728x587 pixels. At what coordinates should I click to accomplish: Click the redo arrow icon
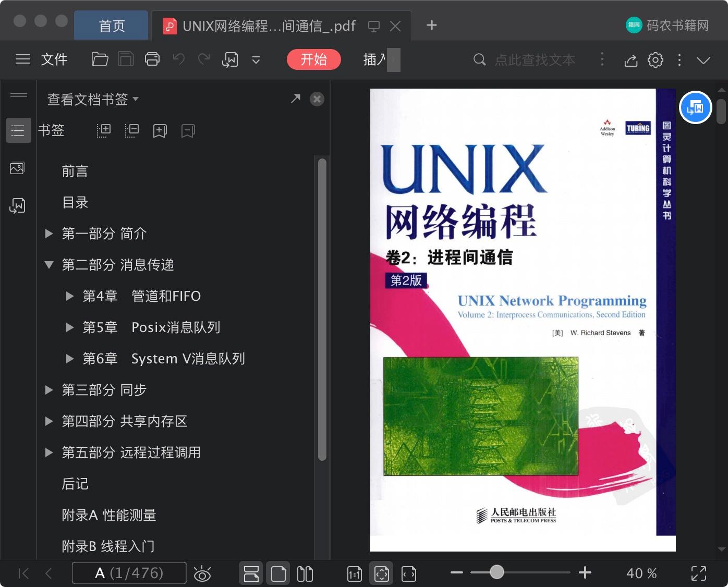click(204, 59)
